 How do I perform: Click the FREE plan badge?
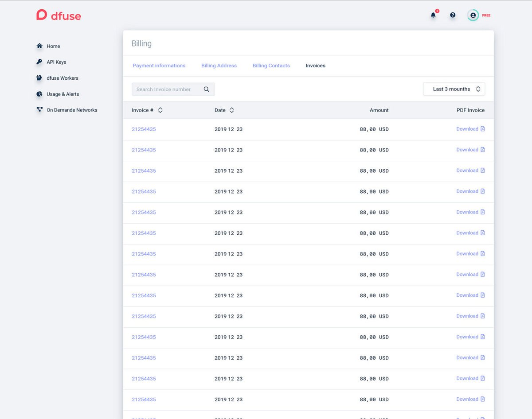click(486, 16)
